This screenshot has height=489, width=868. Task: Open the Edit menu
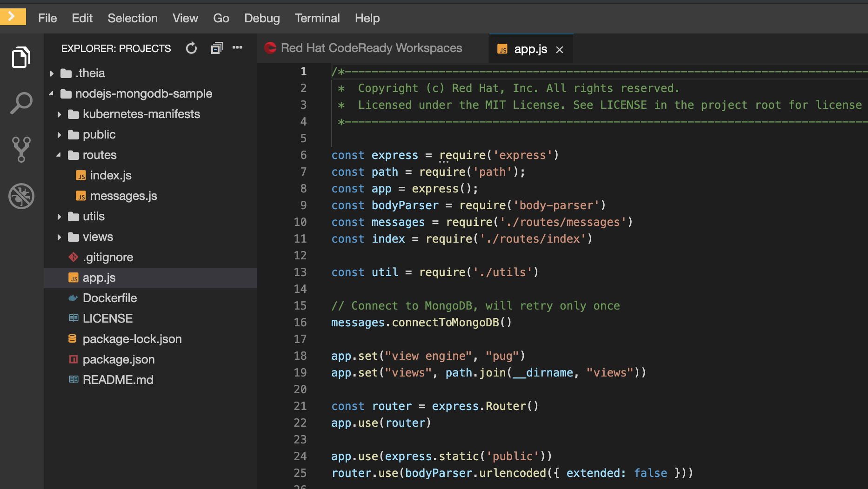pyautogui.click(x=82, y=18)
